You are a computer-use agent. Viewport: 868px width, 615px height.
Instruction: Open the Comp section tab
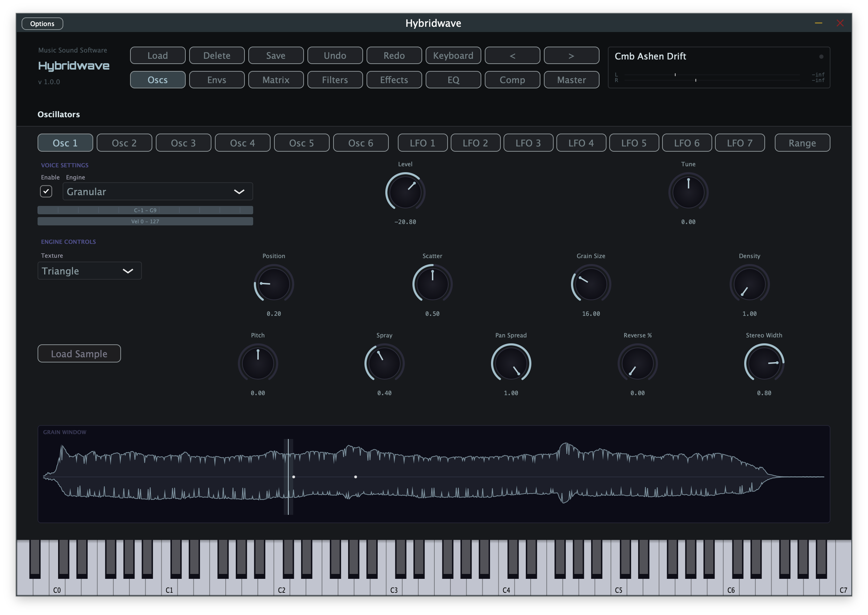(512, 80)
